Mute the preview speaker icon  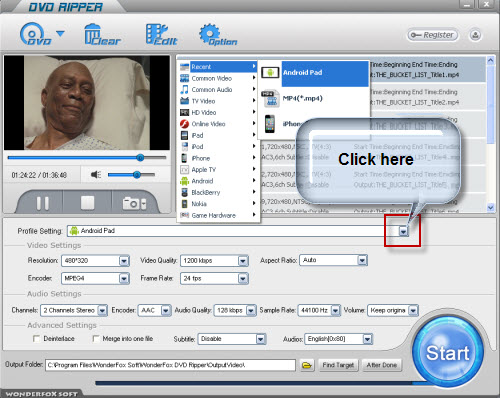pyautogui.click(x=96, y=174)
